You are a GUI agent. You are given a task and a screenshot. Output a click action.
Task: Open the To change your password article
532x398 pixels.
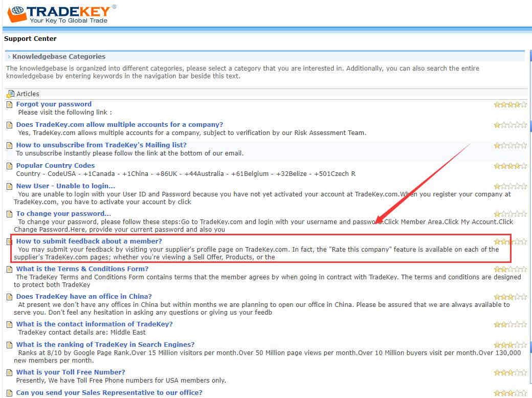(x=63, y=214)
